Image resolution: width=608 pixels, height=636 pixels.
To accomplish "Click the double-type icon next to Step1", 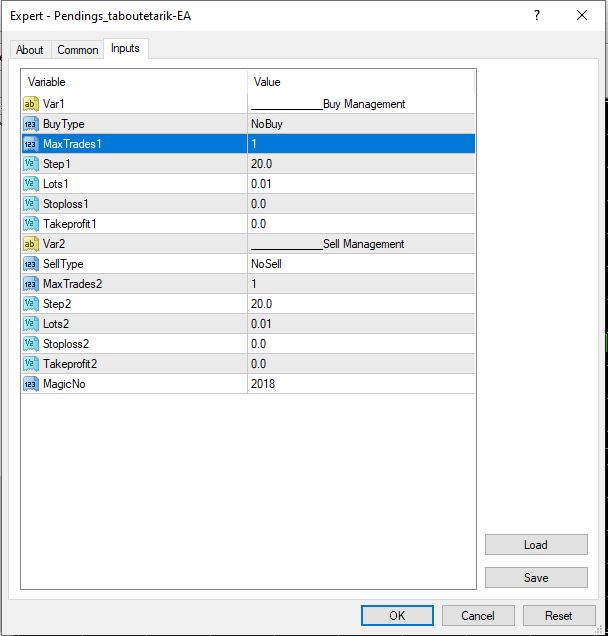I will pos(31,164).
